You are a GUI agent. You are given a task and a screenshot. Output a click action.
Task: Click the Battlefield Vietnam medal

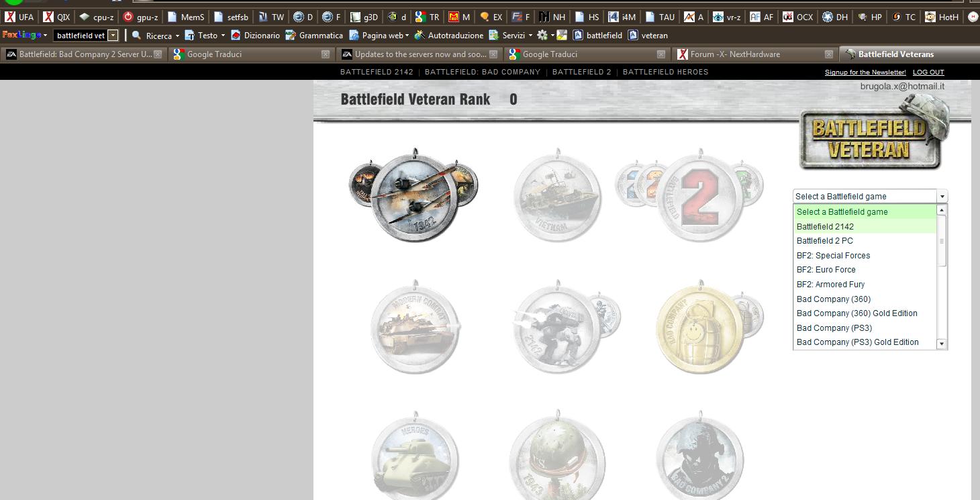557,195
